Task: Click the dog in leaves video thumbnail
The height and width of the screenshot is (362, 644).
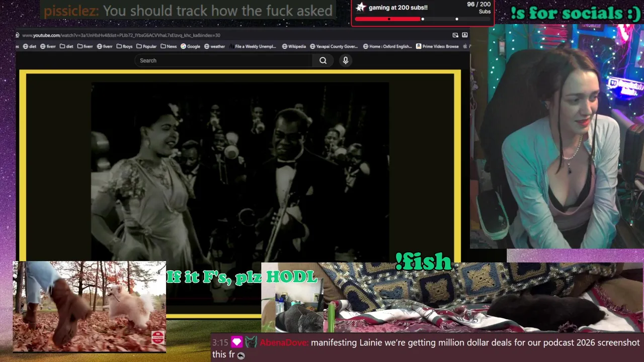Action: [x=89, y=306]
